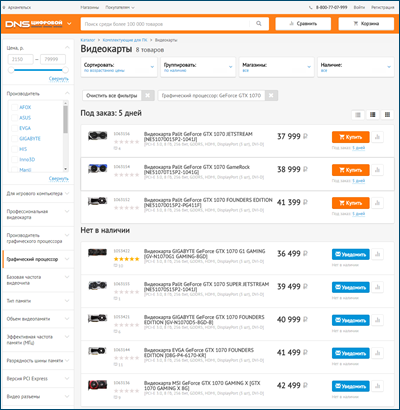Click phone number 8-800-77-07-999
The height and width of the screenshot is (410, 400).
click(331, 7)
